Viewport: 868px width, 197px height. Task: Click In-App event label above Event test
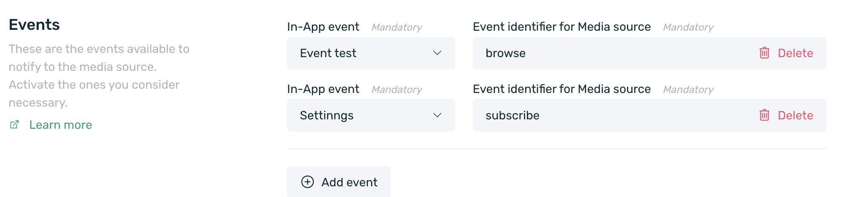tap(323, 27)
